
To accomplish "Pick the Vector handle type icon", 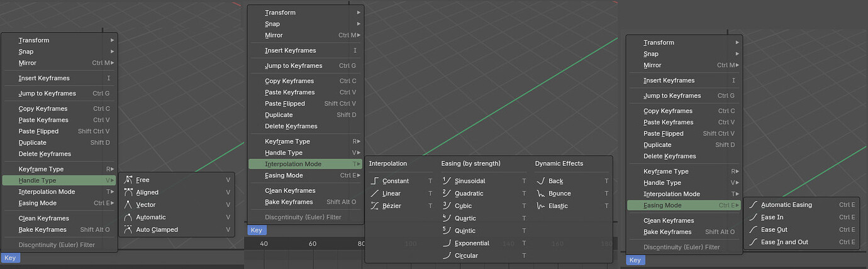I will 128,205.
